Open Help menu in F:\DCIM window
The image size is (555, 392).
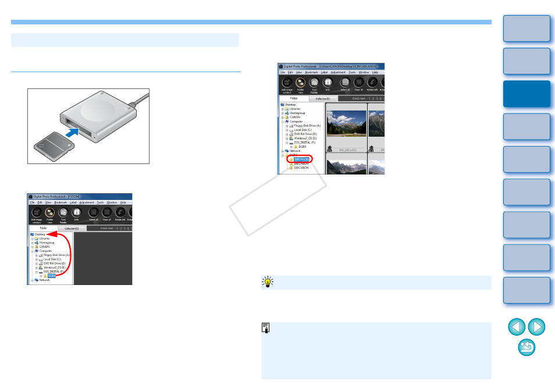click(123, 202)
